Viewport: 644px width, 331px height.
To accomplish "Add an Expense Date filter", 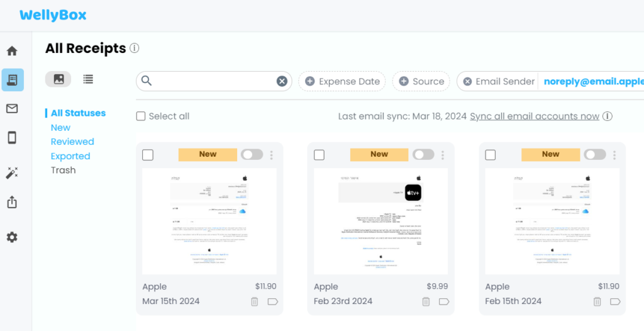I will pyautogui.click(x=342, y=81).
